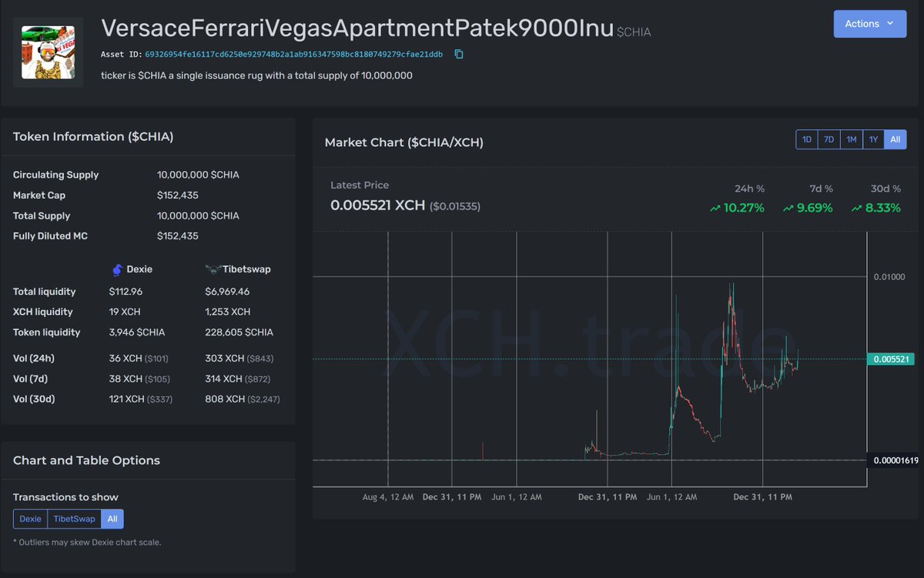The width and height of the screenshot is (924, 578).
Task: Click the Tibetswap logo icon
Action: pos(213,269)
